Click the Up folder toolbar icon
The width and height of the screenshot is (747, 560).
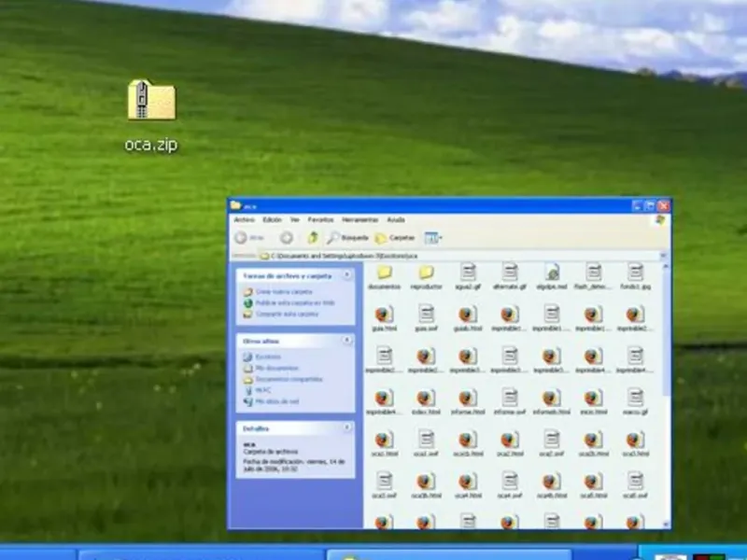pyautogui.click(x=313, y=238)
